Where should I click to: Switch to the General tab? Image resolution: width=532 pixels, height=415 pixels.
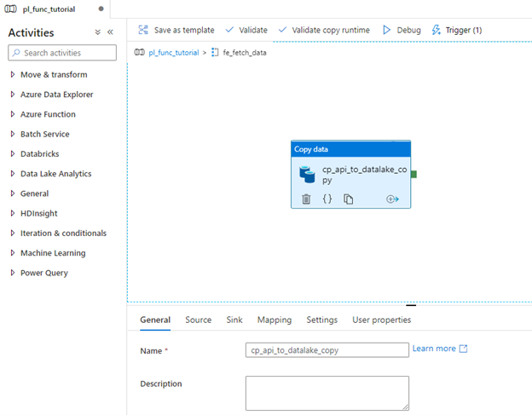155,320
